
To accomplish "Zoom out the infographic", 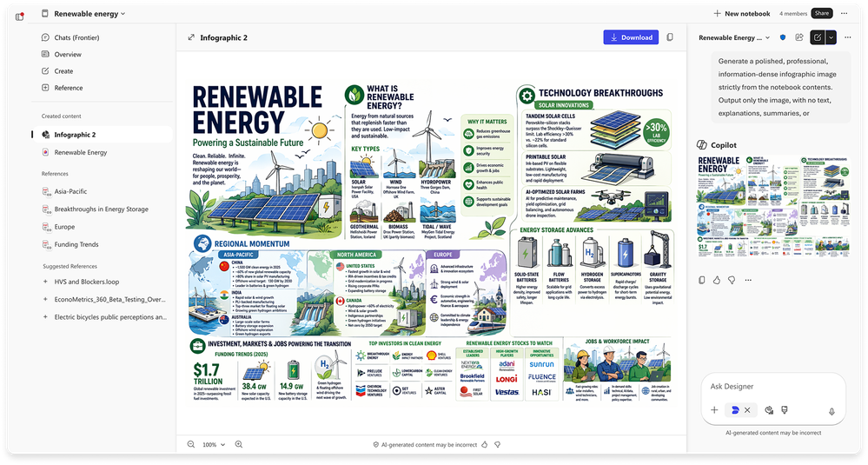I will coord(191,444).
